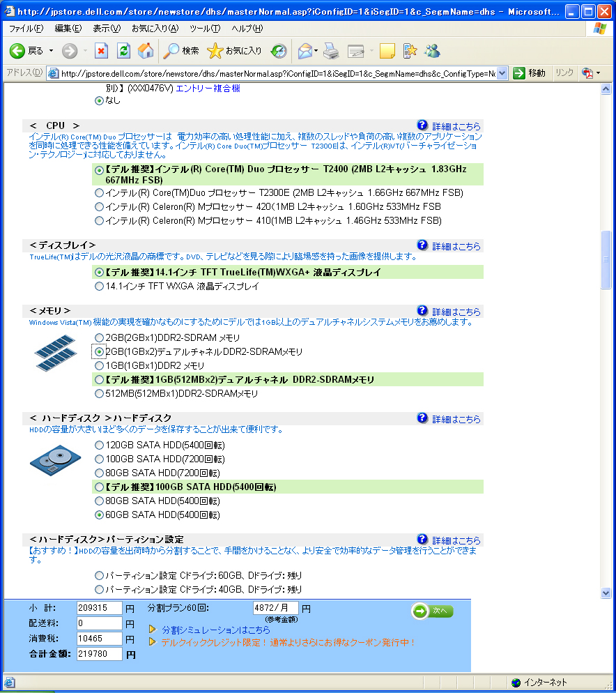
Task: Select Celeron M 410 1.46GHz processor
Action: (x=100, y=220)
